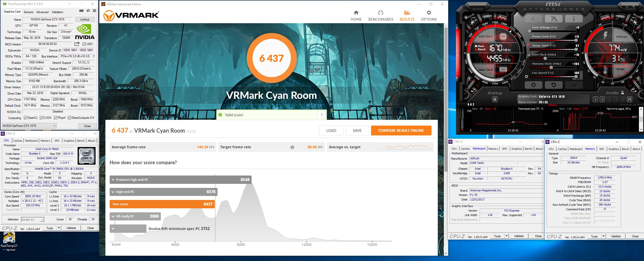Click the NVIDIA logo in GPU-Z

85,32
